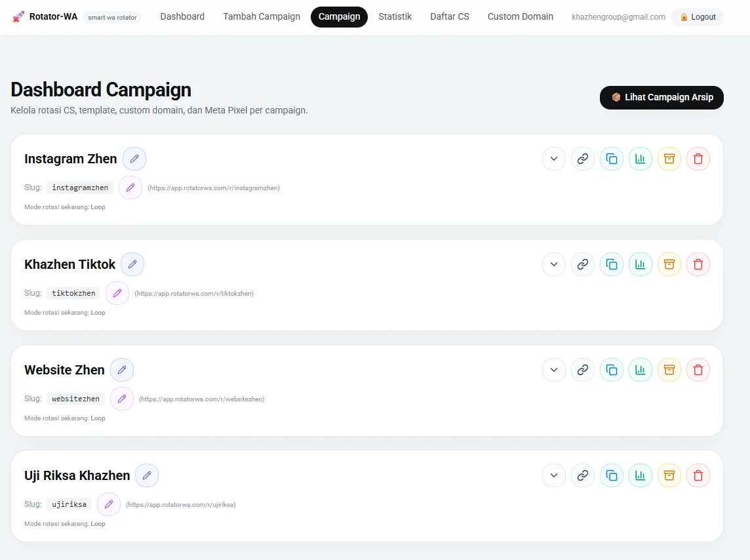Delete the Instagram Zhen campaign
Image resolution: width=750 pixels, height=560 pixels.
(x=698, y=159)
